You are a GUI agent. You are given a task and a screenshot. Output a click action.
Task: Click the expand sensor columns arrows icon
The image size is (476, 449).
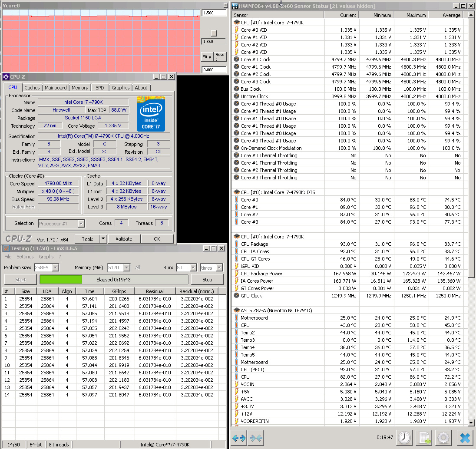click(x=239, y=438)
